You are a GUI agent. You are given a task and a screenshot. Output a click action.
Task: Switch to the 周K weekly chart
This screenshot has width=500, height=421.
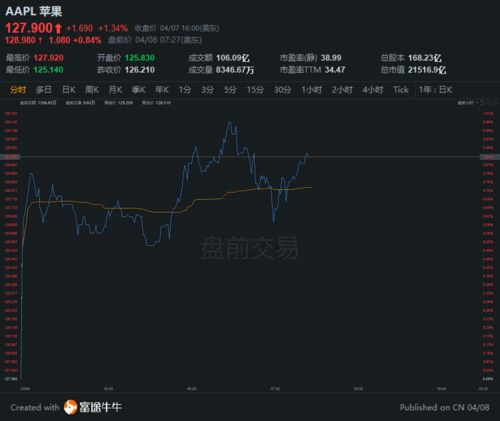click(92, 90)
